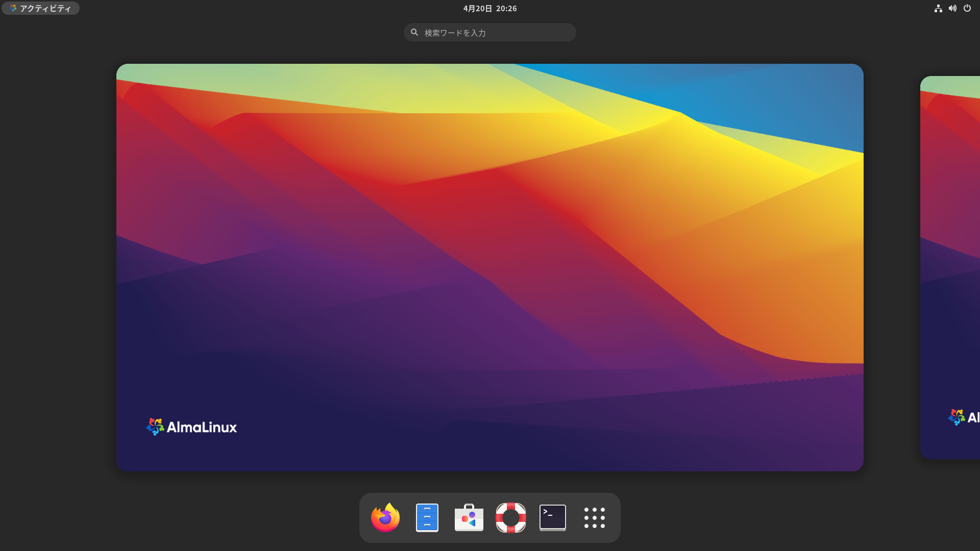Click the volume speaker icon
Viewport: 980px width, 551px height.
click(952, 8)
